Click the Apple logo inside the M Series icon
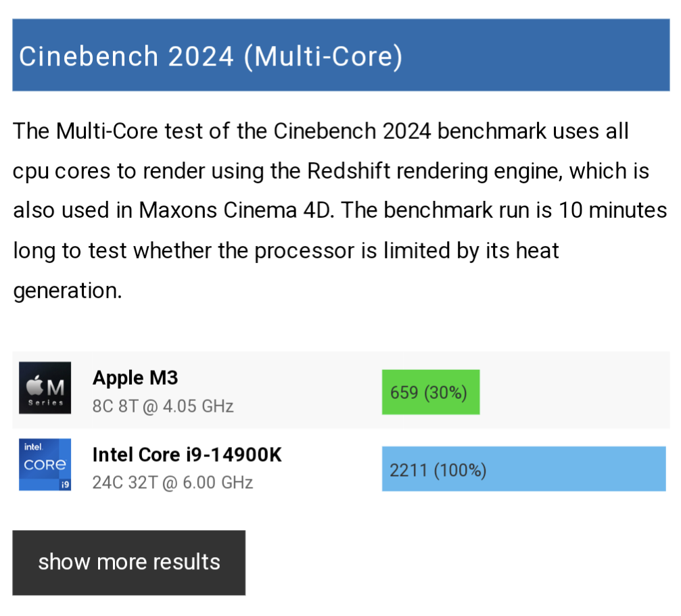The width and height of the screenshot is (681, 616). click(33, 386)
